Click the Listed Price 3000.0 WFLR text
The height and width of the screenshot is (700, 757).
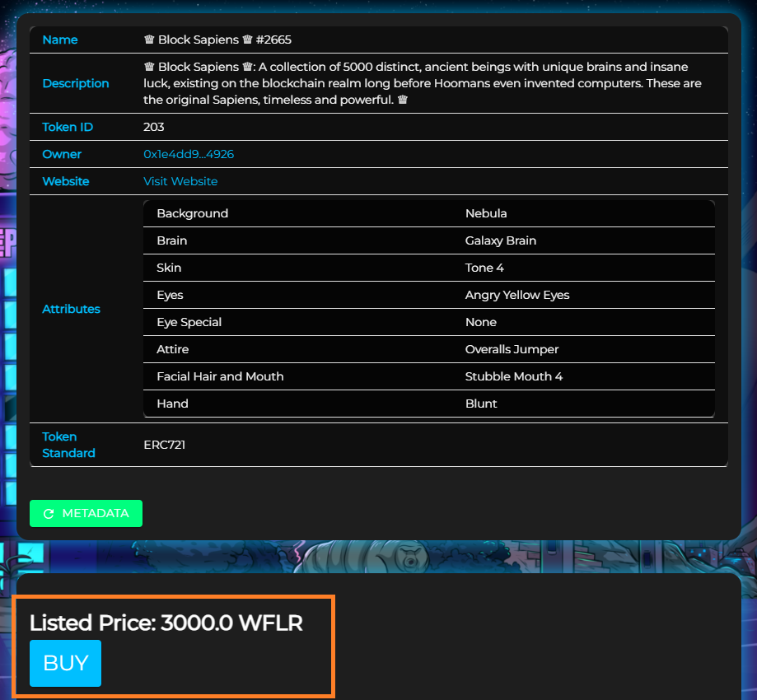pos(166,623)
